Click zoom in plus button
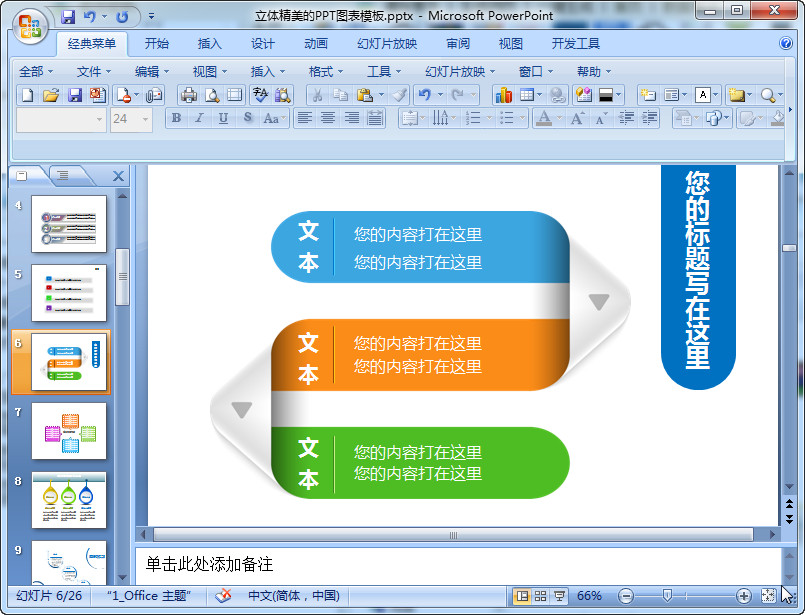The height and width of the screenshot is (615, 805). 743,596
